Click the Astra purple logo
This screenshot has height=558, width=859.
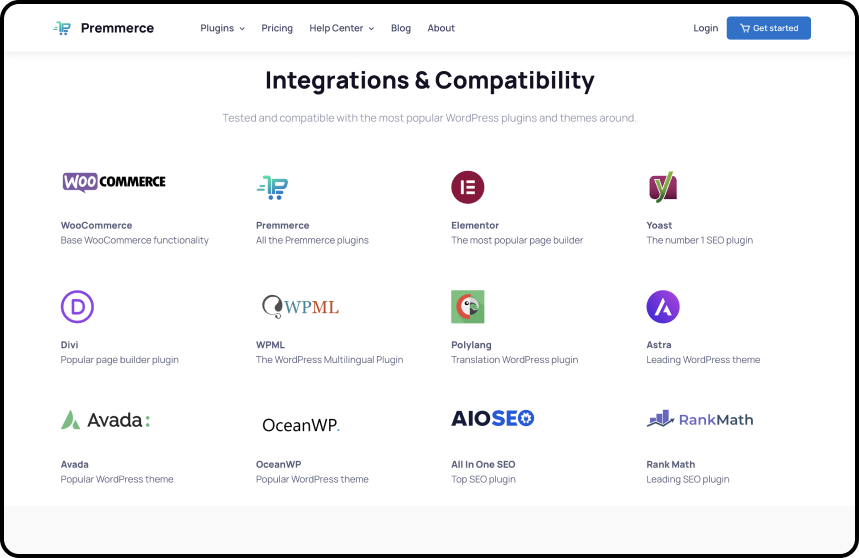pyautogui.click(x=663, y=307)
